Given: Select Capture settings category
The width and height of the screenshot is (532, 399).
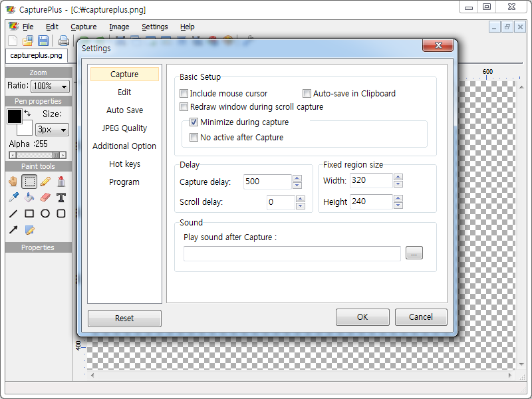Looking at the screenshot, I should [124, 74].
